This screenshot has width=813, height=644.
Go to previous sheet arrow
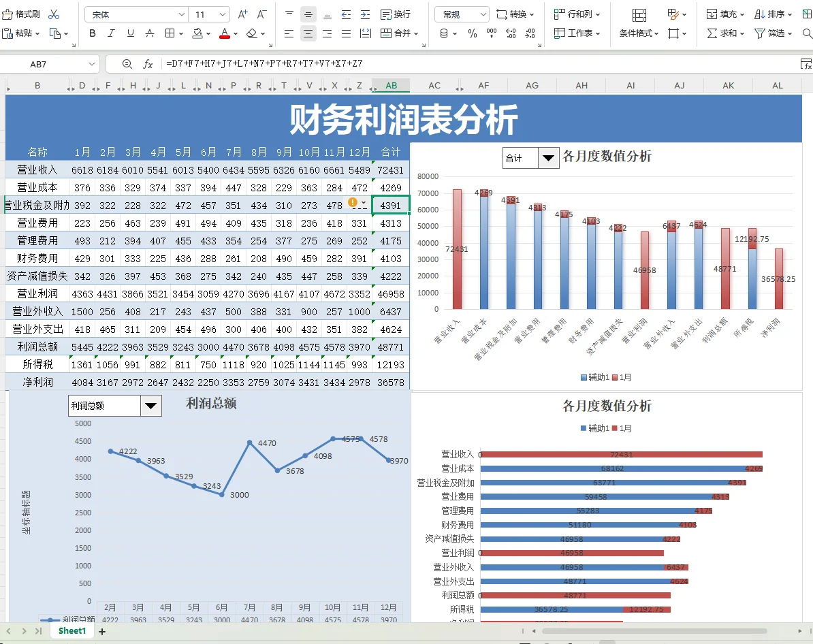coord(9,631)
